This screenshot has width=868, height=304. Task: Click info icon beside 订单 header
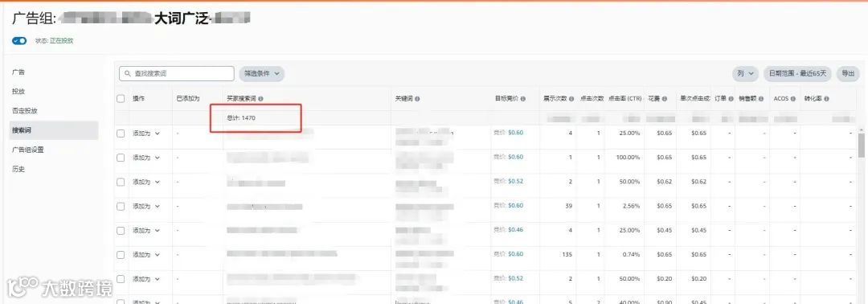tap(731, 99)
